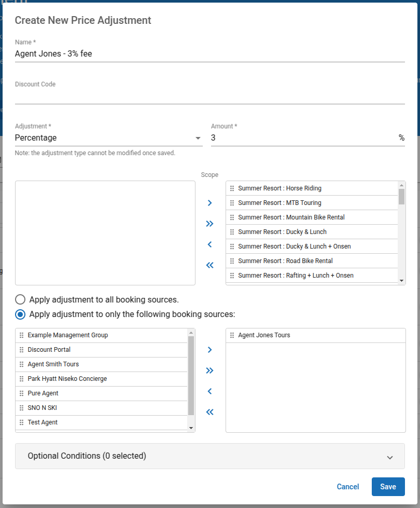Click the move-all-left double chevron for scope
Viewport: 420px width, 508px height.
pos(209,265)
